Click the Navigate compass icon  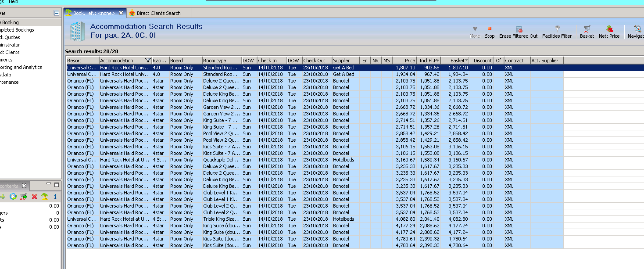638,29
